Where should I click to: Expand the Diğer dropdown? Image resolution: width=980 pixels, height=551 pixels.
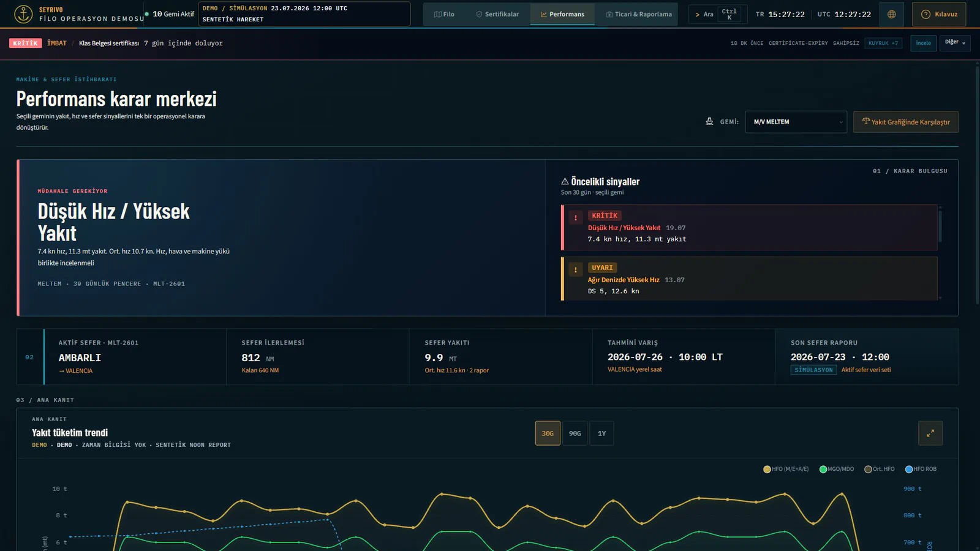pyautogui.click(x=954, y=43)
